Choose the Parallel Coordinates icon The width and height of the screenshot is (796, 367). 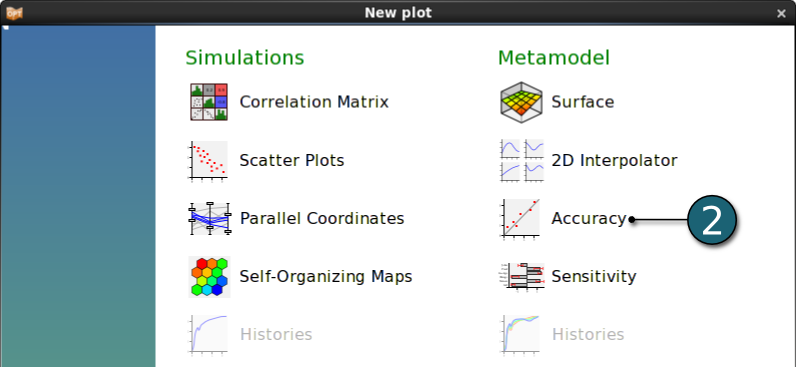(x=209, y=218)
